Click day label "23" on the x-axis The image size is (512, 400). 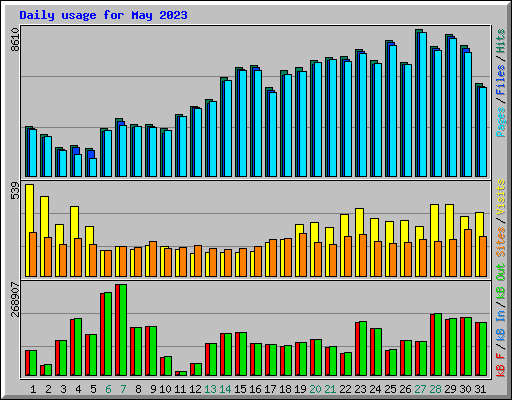click(x=360, y=389)
